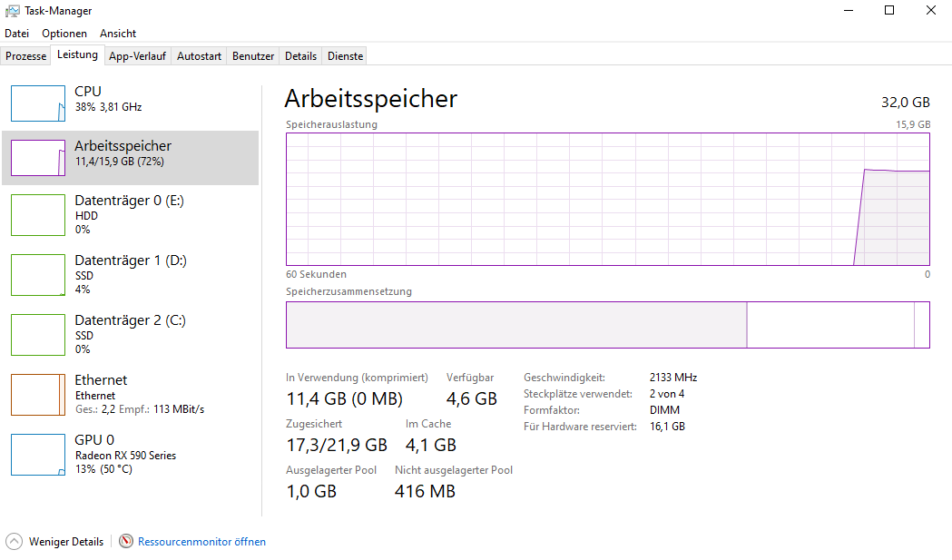Viewport: 952px width, 560px height.
Task: Open the Ansicht menu
Action: [x=118, y=34]
